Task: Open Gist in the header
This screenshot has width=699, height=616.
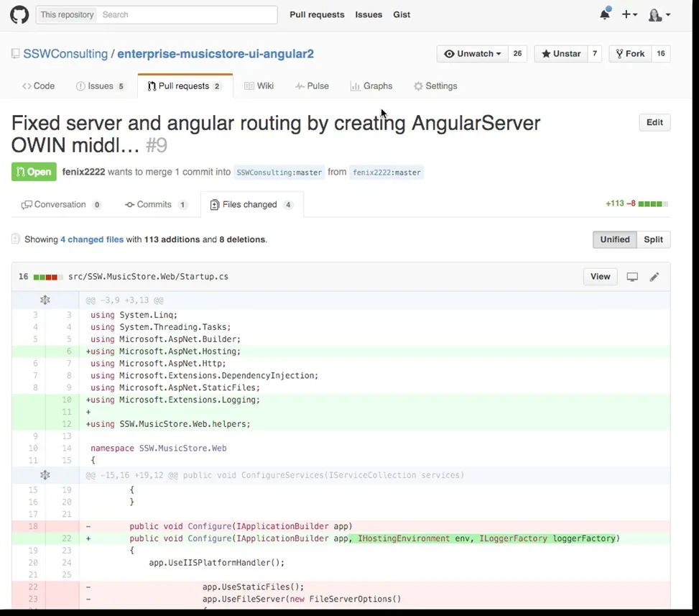Action: pos(402,14)
